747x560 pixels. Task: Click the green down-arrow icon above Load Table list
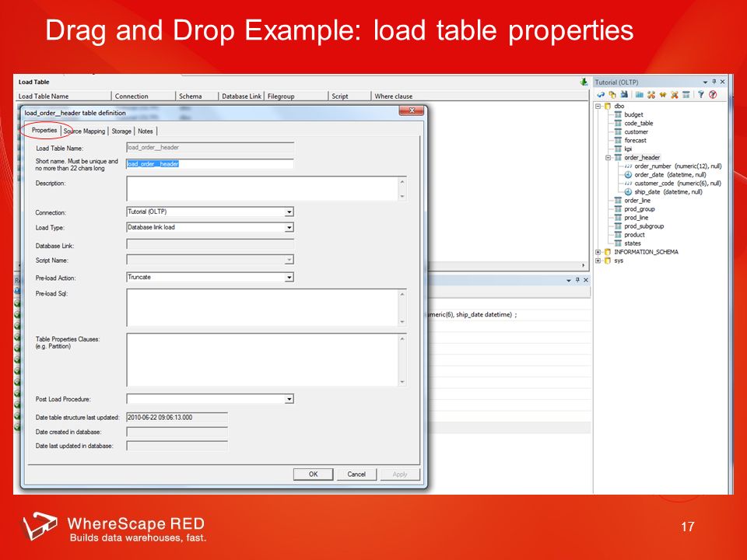[584, 82]
